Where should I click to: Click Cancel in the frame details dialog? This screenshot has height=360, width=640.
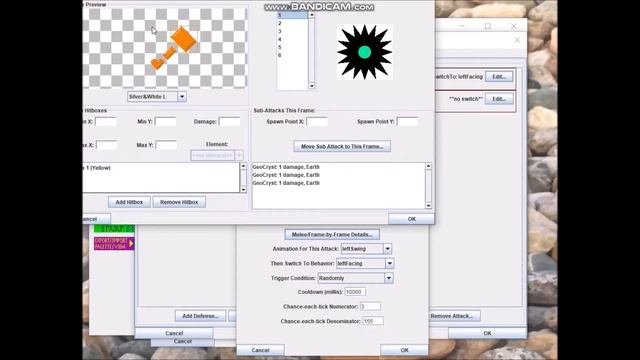96,219
